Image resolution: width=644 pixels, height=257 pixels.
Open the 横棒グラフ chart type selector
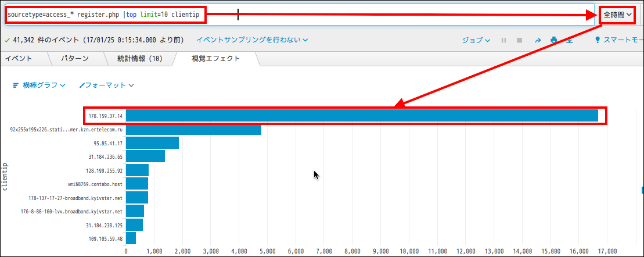[x=39, y=85]
